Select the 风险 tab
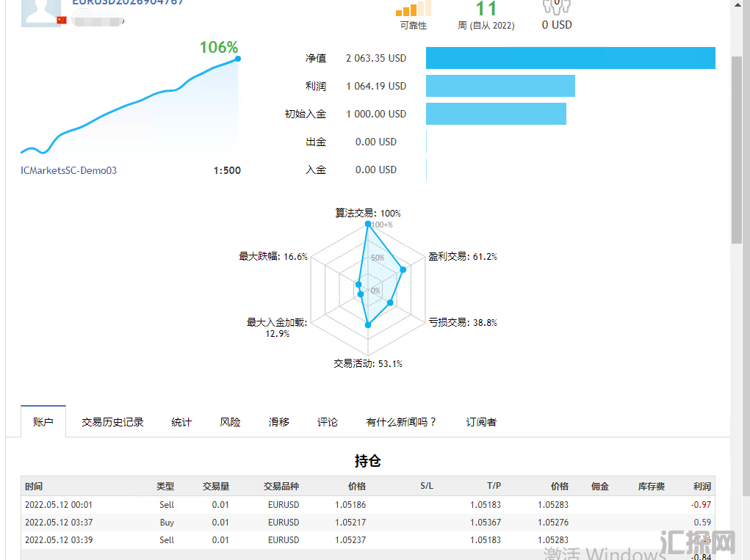The image size is (750, 560). click(x=230, y=422)
